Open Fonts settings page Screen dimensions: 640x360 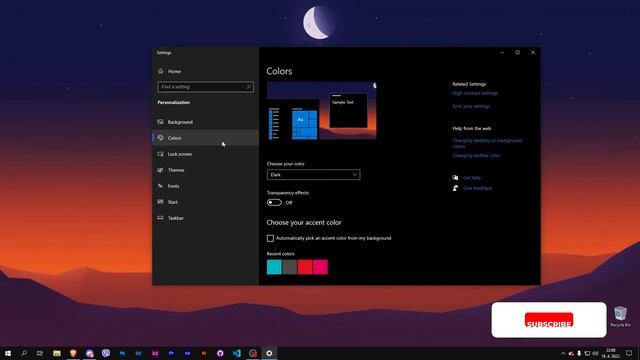click(x=205, y=186)
